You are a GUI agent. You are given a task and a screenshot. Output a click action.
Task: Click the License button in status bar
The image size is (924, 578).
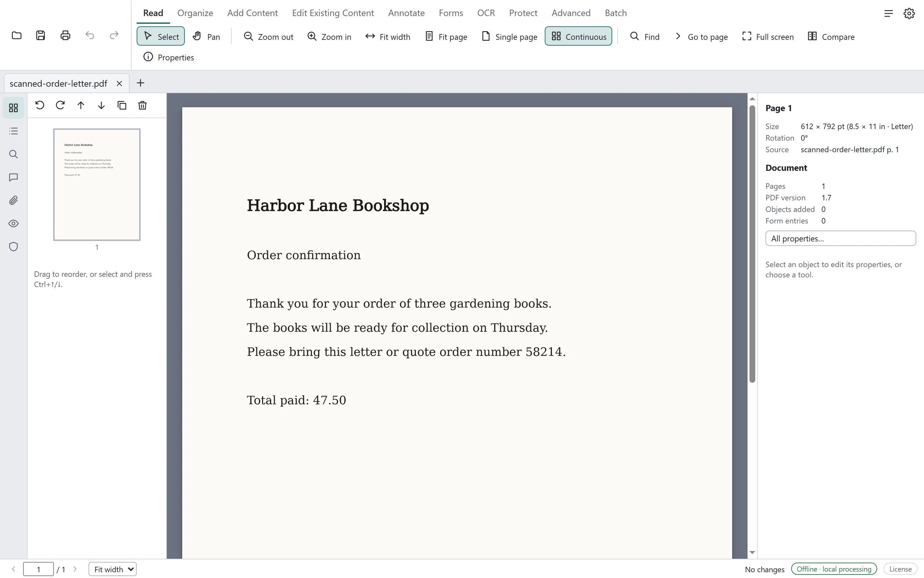(900, 569)
